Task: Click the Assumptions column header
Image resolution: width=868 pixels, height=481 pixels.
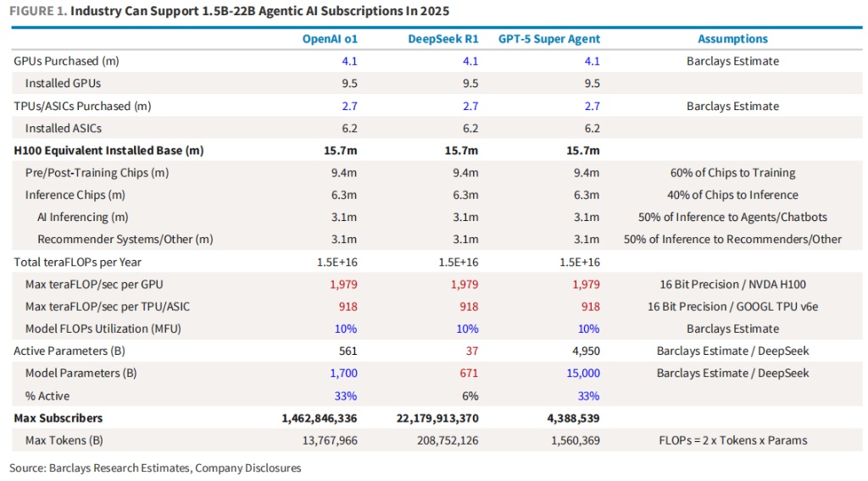Action: (x=732, y=39)
